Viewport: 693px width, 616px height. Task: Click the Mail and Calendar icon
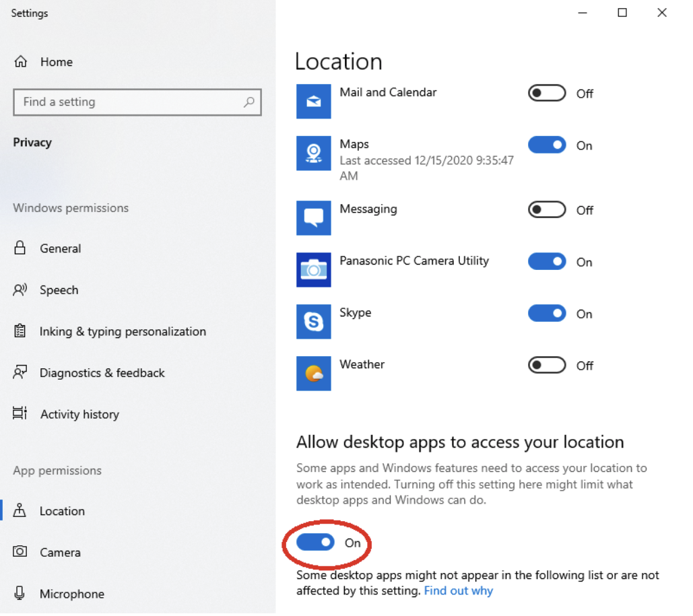click(x=313, y=101)
